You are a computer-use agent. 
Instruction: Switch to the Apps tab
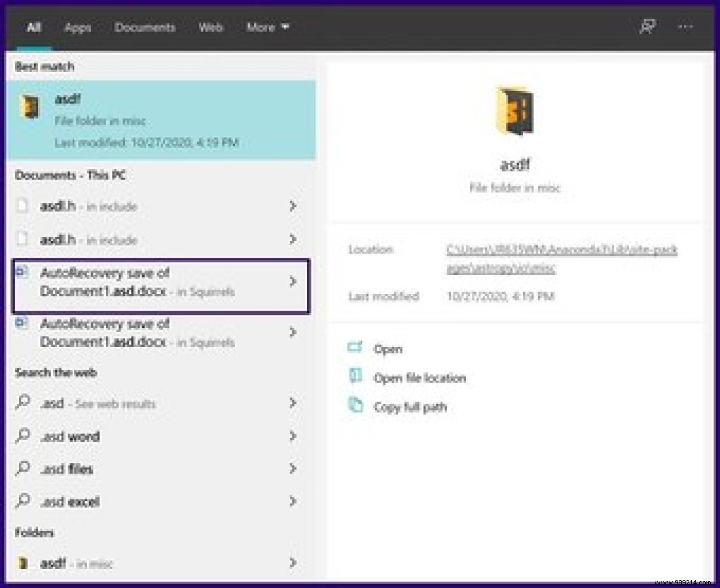coord(78,28)
